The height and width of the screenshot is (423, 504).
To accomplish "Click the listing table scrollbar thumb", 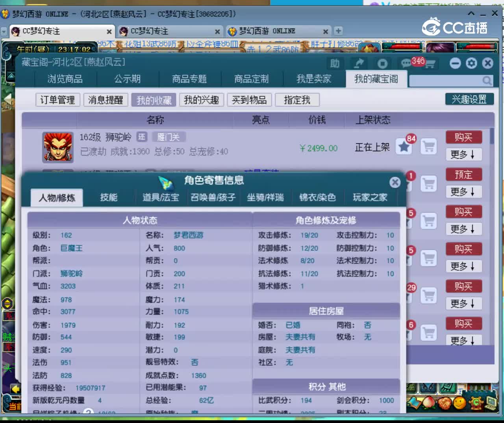I will [x=492, y=135].
